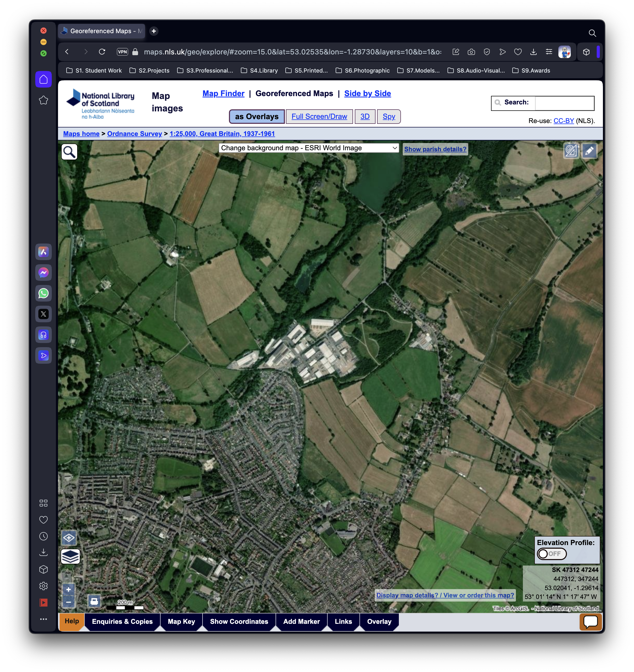Viewport: 634px width, 672px height.
Task: Open the Change background map dropdown
Action: (308, 148)
